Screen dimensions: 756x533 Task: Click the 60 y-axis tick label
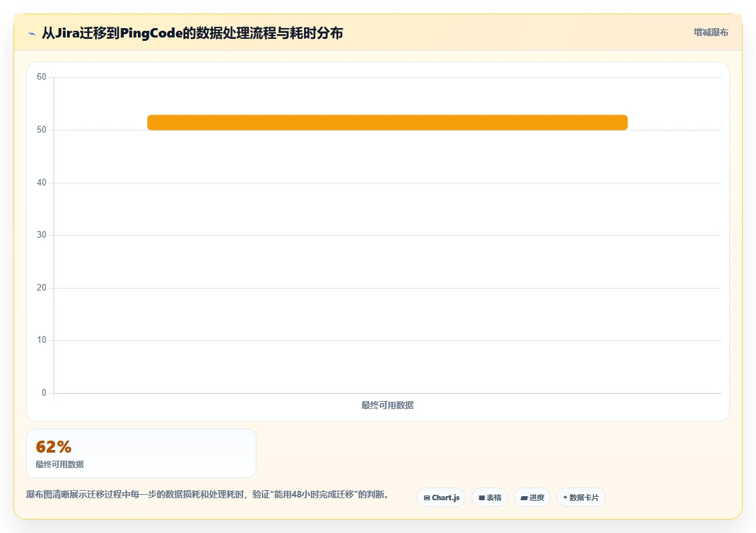pos(42,76)
